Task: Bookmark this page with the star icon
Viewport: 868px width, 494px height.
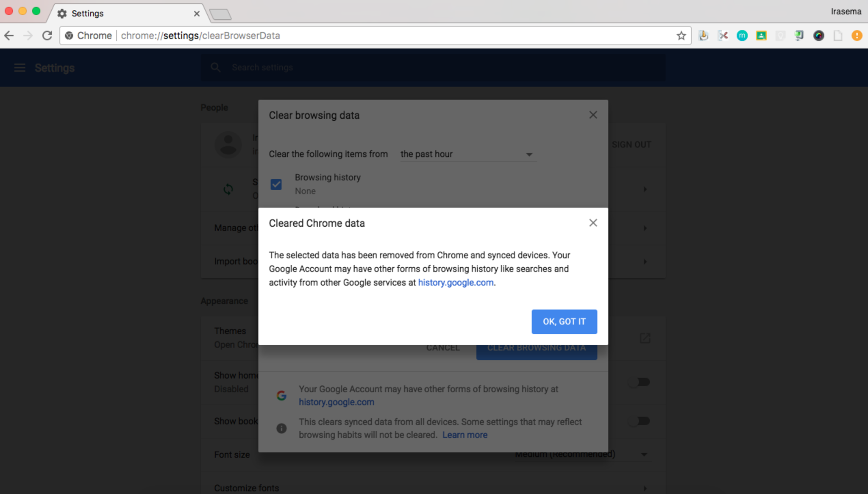Action: tap(681, 36)
